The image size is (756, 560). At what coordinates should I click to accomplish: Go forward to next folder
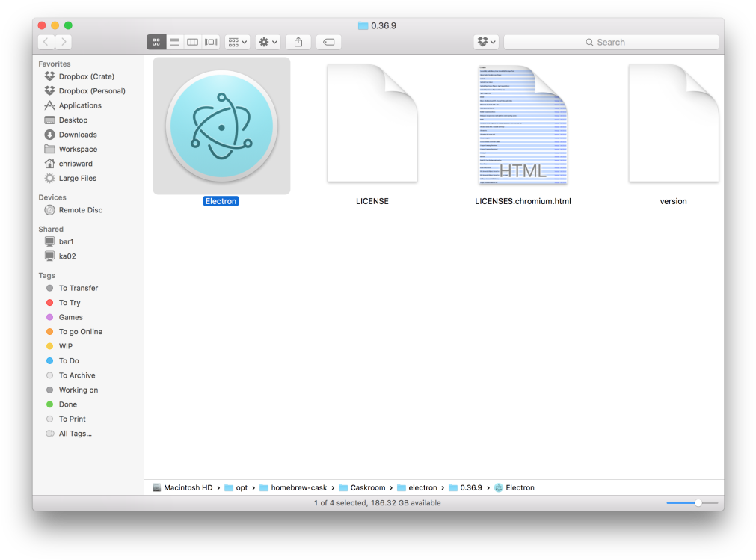(x=64, y=43)
